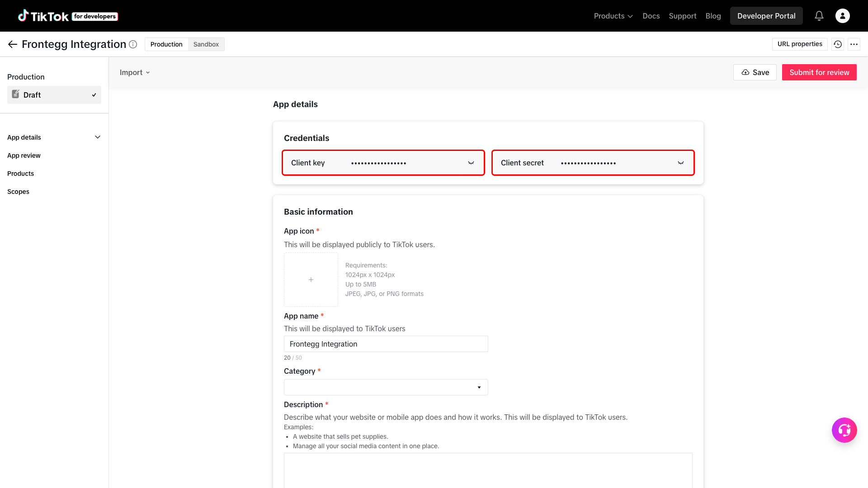Go to App review section
Screen dimensions: 868x488
(x=24, y=155)
